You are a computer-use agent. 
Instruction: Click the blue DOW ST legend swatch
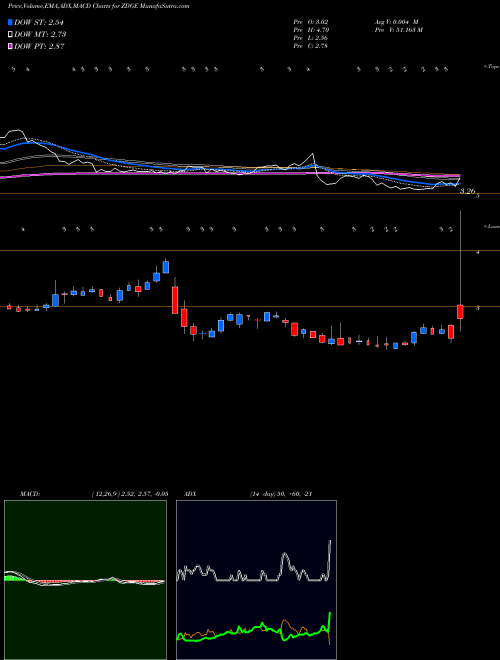(x=11, y=22)
